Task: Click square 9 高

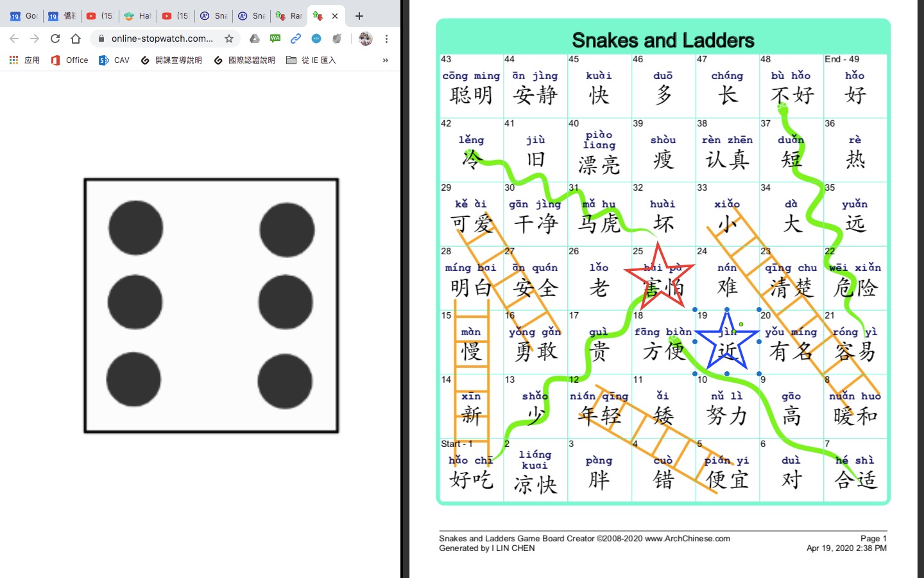Action: [792, 407]
